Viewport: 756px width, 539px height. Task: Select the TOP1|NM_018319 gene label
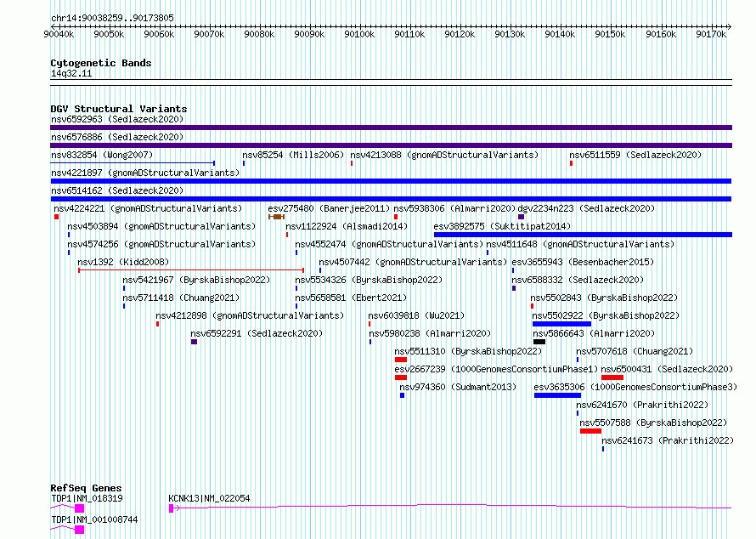[x=87, y=498]
